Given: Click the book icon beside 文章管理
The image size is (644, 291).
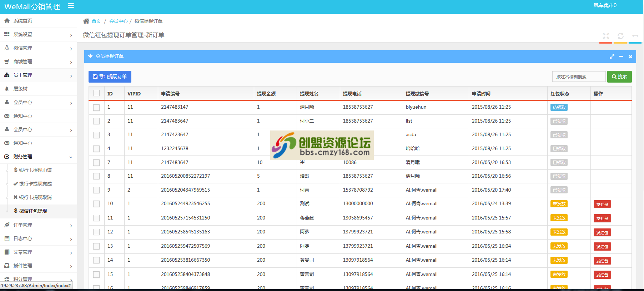Looking at the screenshot, I should click(7, 252).
